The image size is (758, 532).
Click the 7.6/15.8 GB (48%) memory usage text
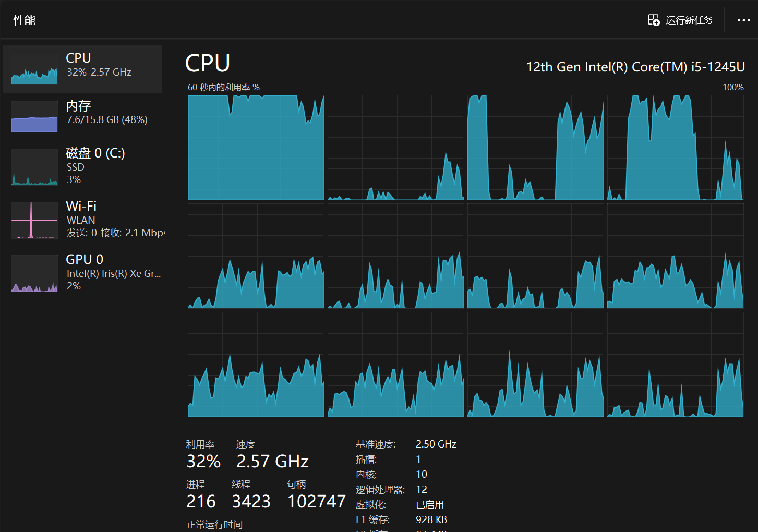(x=107, y=119)
